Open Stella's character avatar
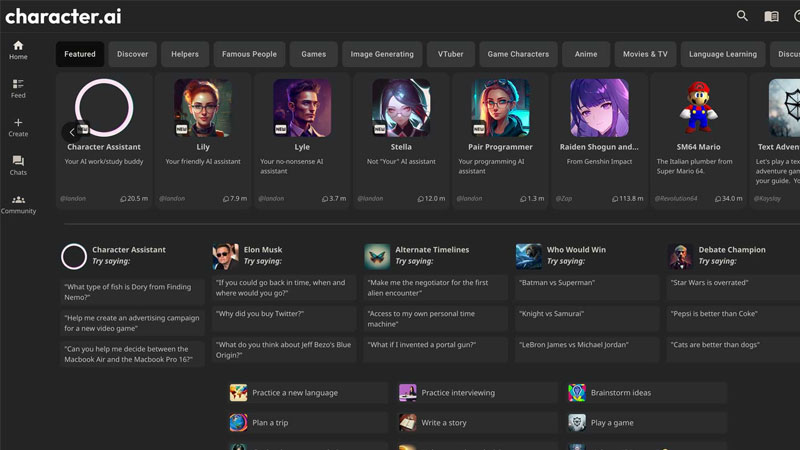This screenshot has width=800, height=450. coord(401,108)
